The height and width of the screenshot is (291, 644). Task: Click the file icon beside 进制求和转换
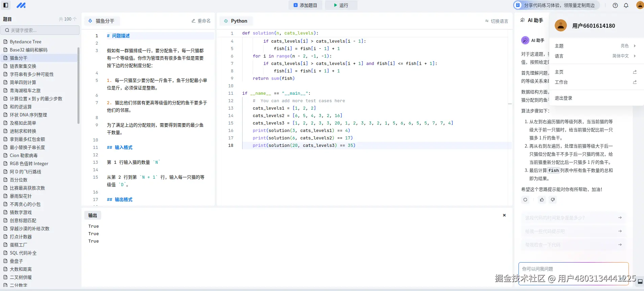[5, 131]
